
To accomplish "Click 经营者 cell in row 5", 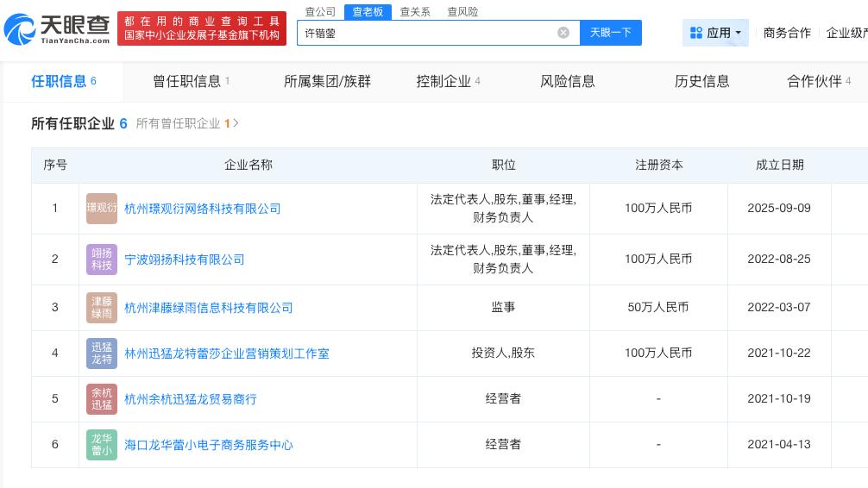I will 503,398.
